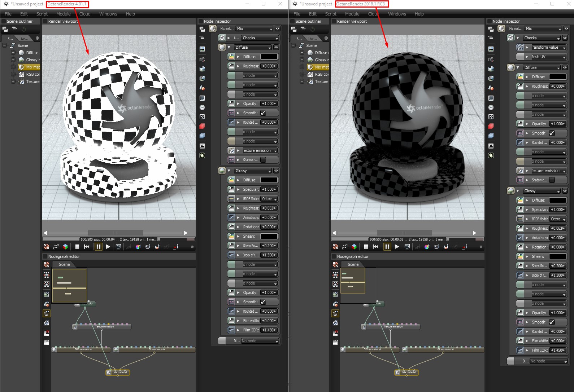The height and width of the screenshot is (392, 574).
Task: Pause rendering in the left Render viewport
Action: point(98,247)
